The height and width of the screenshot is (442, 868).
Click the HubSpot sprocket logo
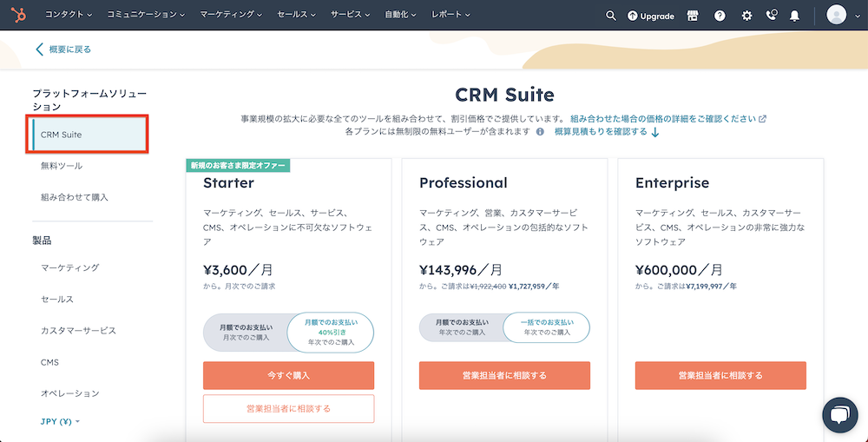[18, 15]
